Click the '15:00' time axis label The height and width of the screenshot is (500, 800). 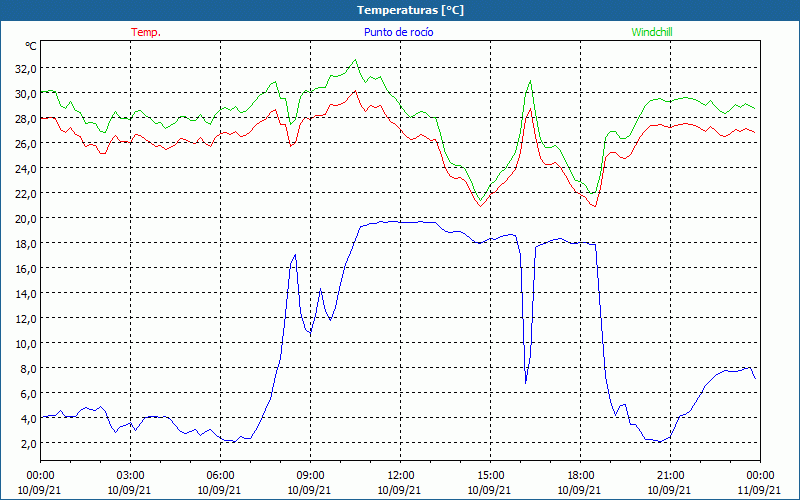[x=490, y=476]
